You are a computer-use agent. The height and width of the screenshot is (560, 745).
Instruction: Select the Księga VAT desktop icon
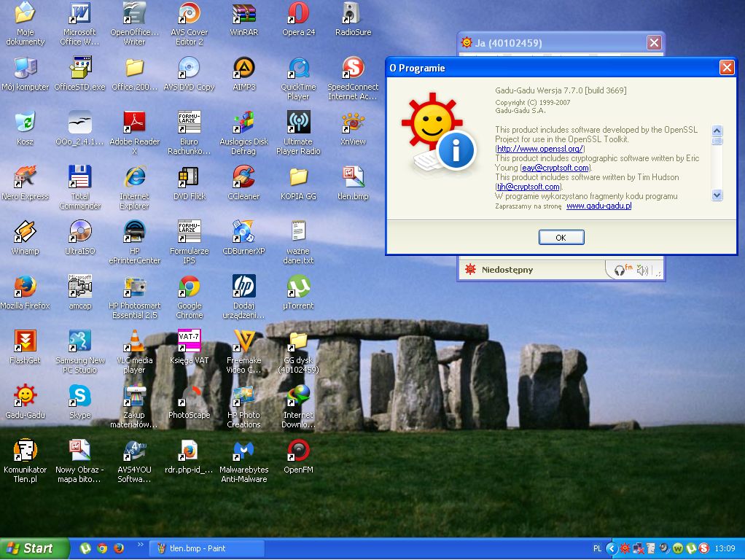tap(189, 347)
